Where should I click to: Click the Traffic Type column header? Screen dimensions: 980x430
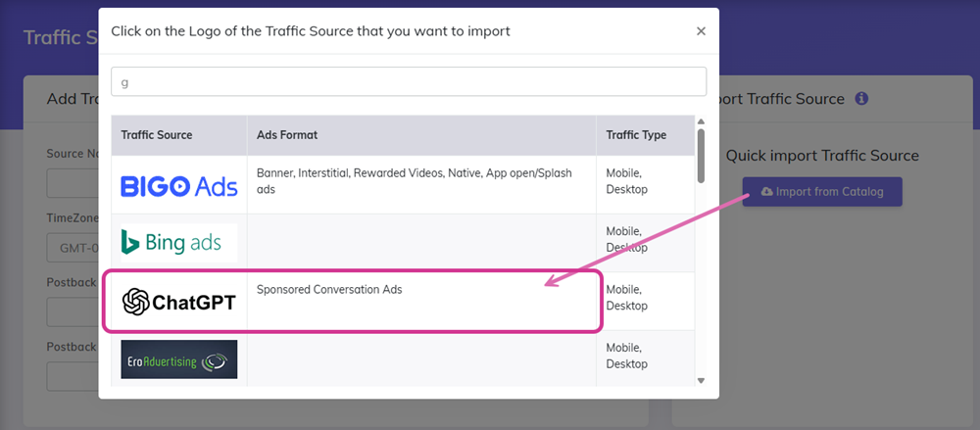point(636,135)
